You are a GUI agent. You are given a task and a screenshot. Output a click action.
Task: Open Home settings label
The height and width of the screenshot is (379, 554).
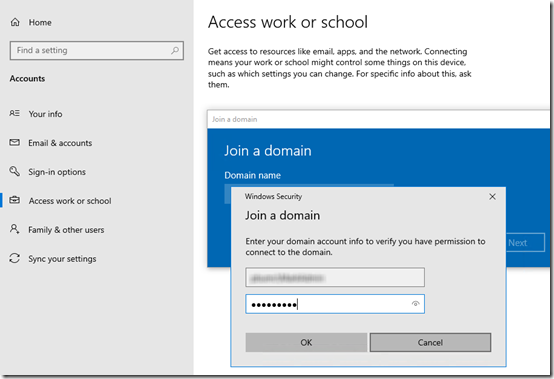coord(40,23)
